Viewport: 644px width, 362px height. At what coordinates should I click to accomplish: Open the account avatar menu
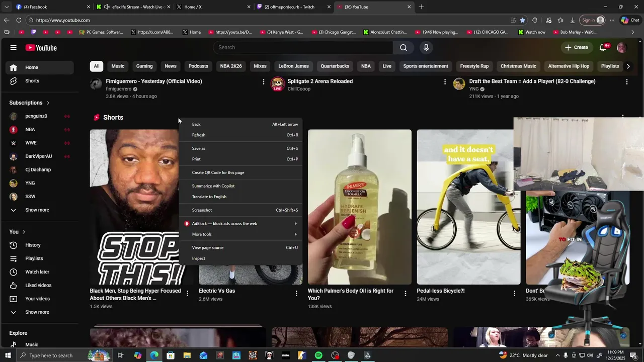[x=621, y=47]
